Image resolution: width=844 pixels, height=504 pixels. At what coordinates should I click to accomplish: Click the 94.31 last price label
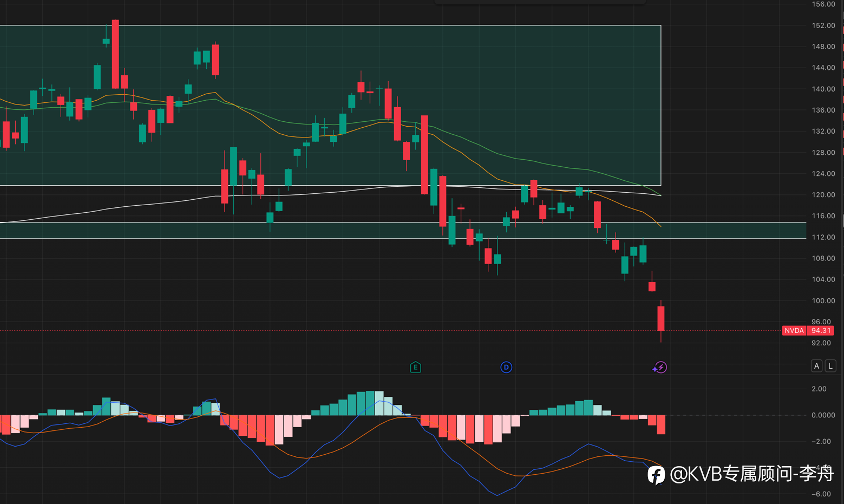click(x=821, y=330)
